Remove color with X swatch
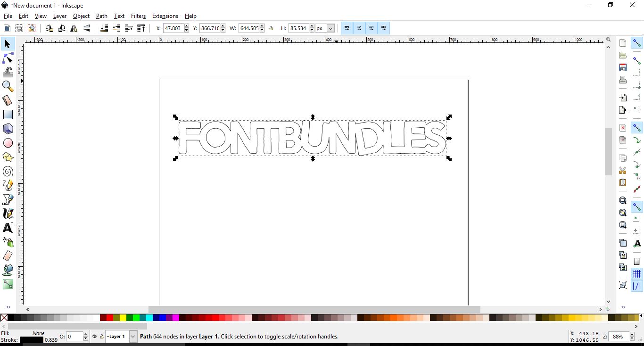The image size is (644, 346). pos(4,318)
